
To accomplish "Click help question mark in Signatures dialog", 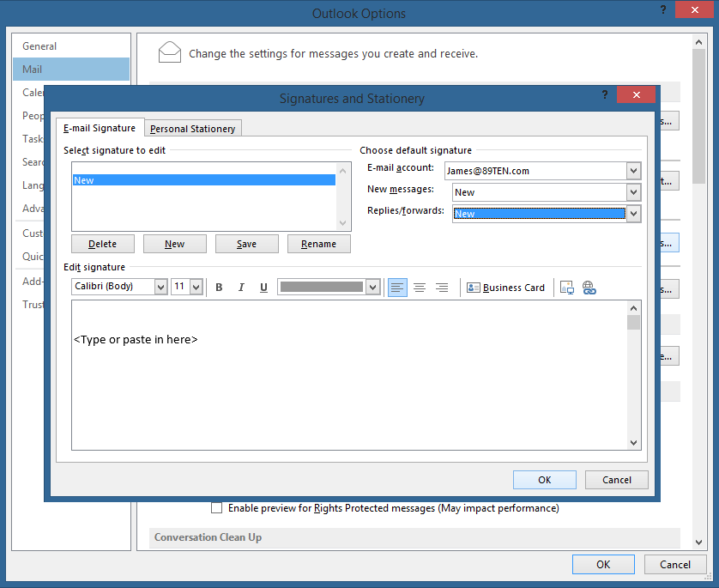I will (605, 94).
